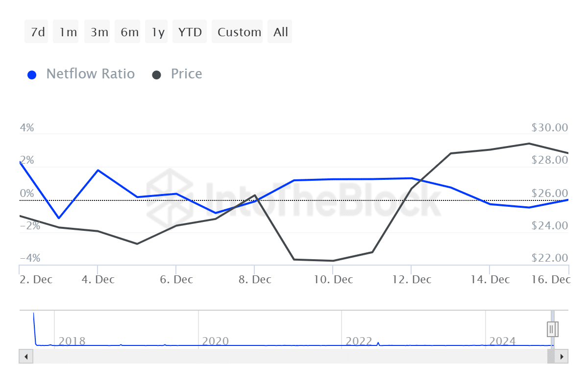Jump to 2024 in navigator
The width and height of the screenshot is (588, 392).
click(503, 341)
